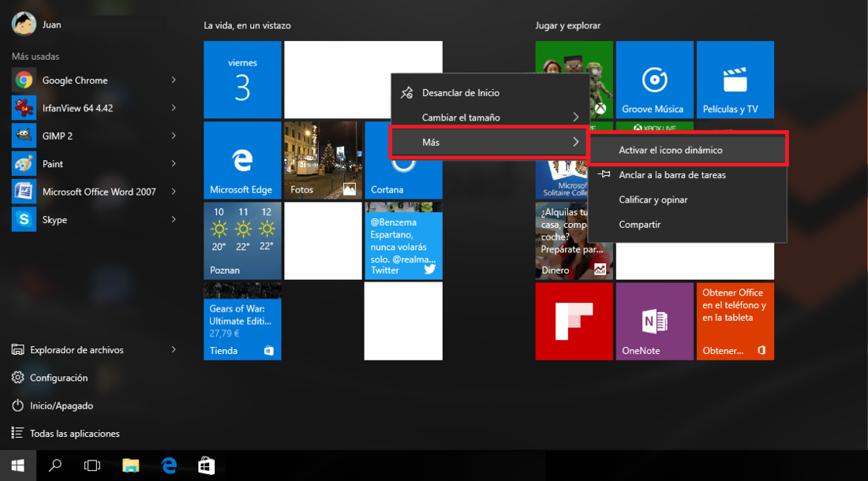Open the Poznan weather tile

coord(242,240)
